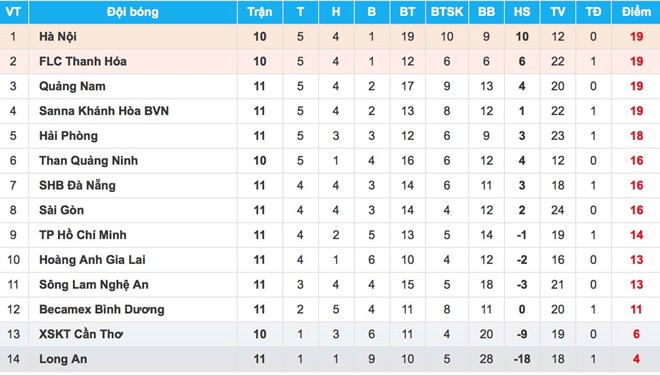Screen dimensions: 660x375
Task: Click the Sông Lam Nghệ An team
Action: [94, 285]
